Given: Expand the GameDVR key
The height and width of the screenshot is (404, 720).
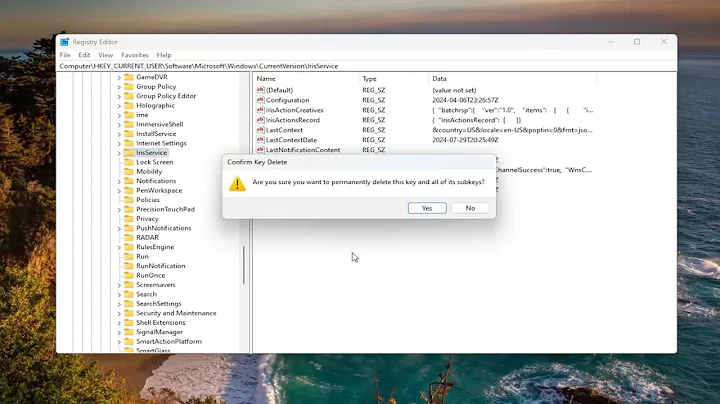Looking at the screenshot, I should (119, 77).
